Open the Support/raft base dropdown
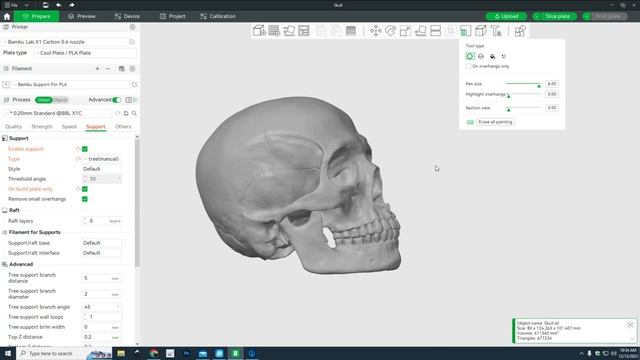640x360 pixels. (102, 243)
